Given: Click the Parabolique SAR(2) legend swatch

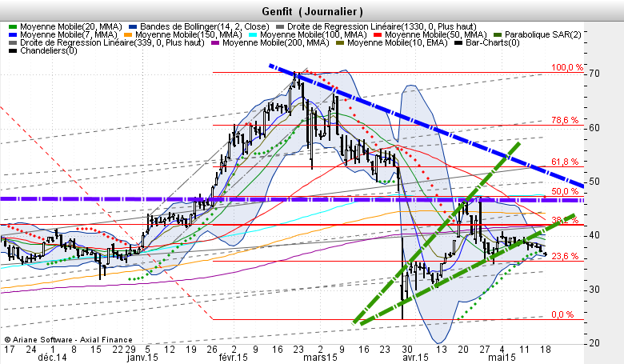Looking at the screenshot, I should click(x=498, y=35).
